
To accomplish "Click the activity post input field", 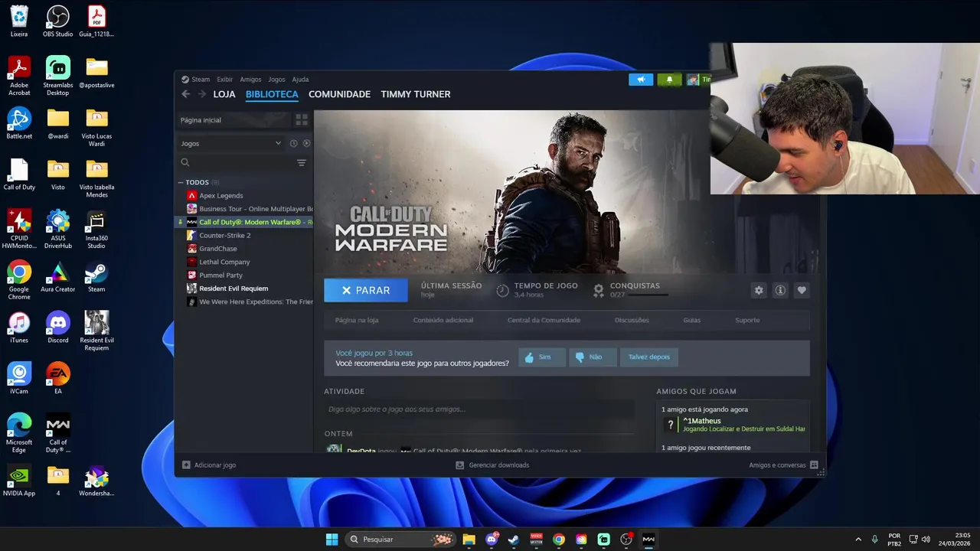I will [x=479, y=409].
